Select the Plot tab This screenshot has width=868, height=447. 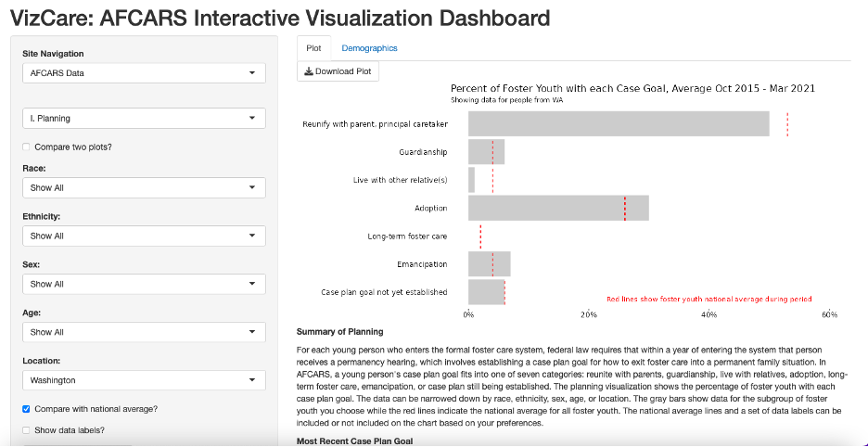313,48
